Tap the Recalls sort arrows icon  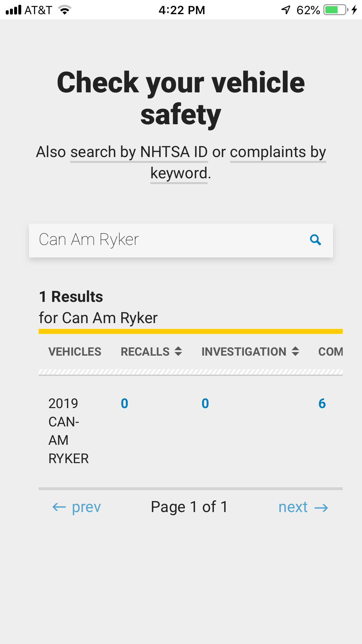[x=178, y=351]
